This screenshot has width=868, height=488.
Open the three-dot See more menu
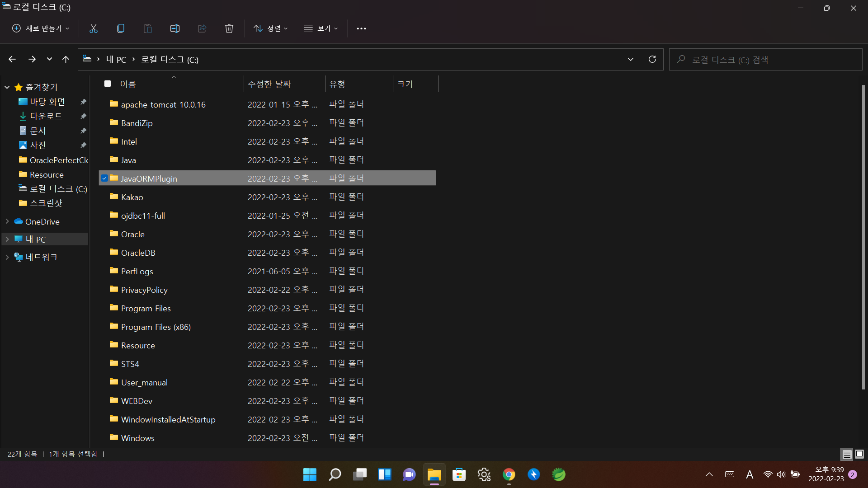[361, 28]
